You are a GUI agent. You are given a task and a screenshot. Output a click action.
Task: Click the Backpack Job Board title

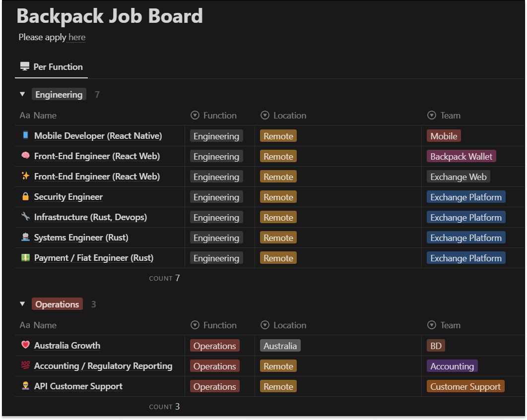[110, 16]
